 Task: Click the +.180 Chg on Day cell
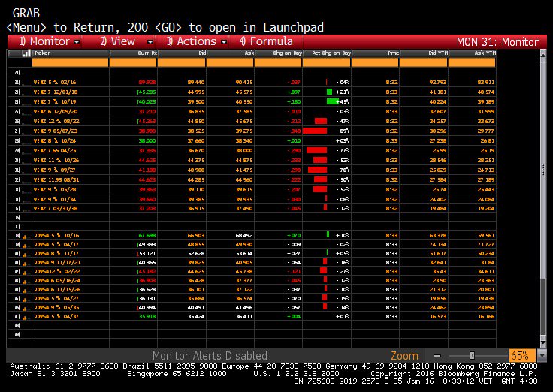point(294,102)
